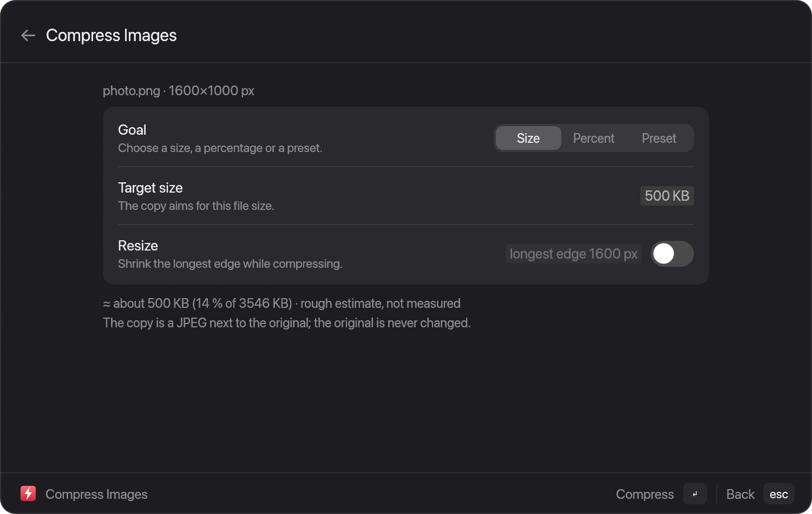This screenshot has height=514, width=812.
Task: Select the Size goal tab
Action: [x=528, y=138]
